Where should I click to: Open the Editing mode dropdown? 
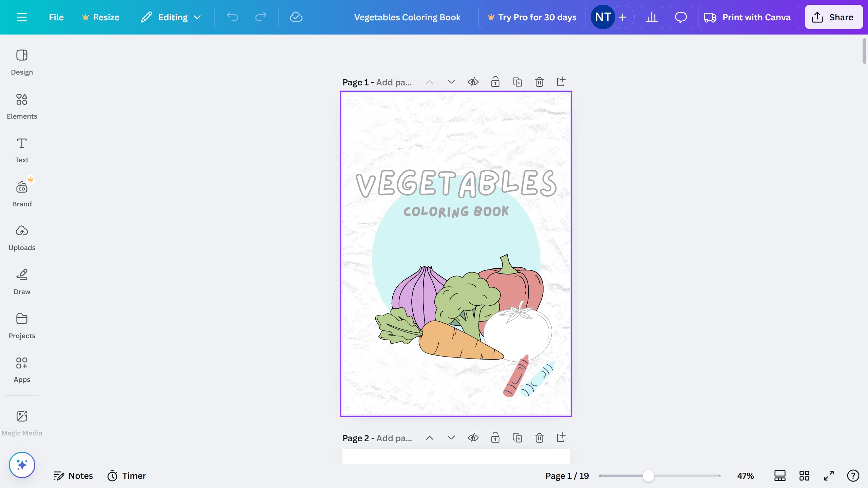pyautogui.click(x=171, y=17)
